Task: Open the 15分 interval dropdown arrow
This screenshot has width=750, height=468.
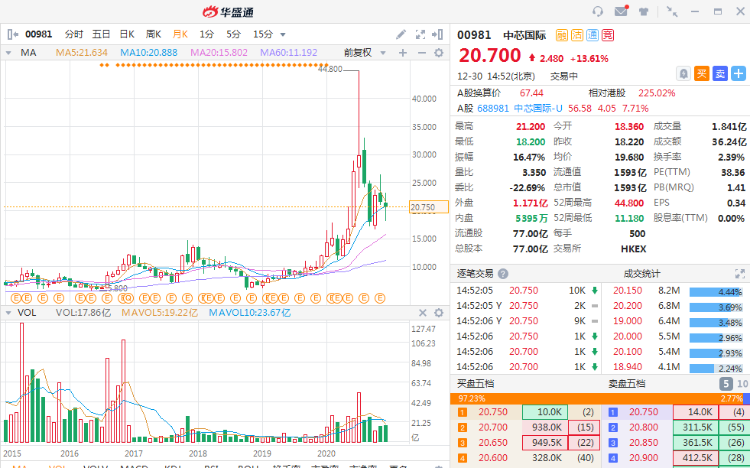Action: click(x=283, y=35)
